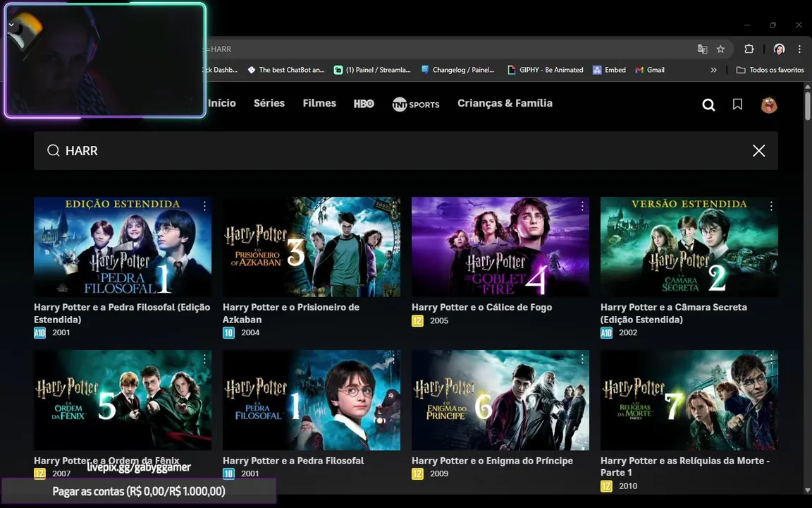The image size is (812, 508).
Task: Open (1) Painel / Streamla bookmark
Action: point(372,70)
